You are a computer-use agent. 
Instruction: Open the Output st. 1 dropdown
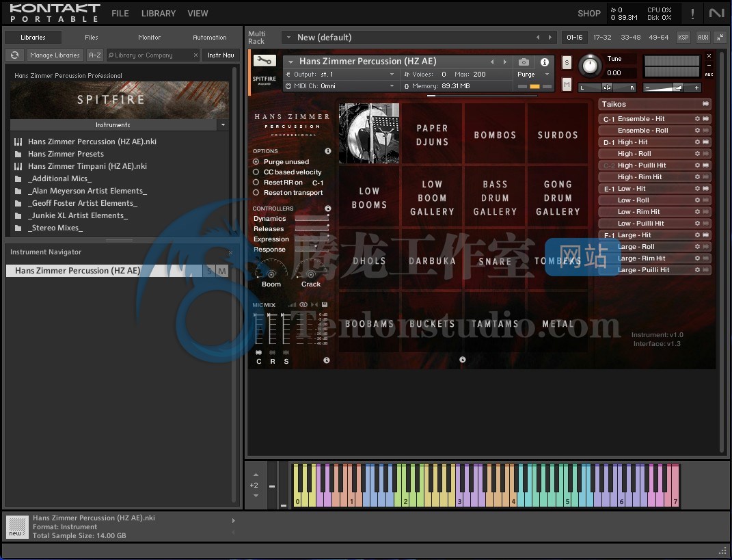[x=392, y=75]
